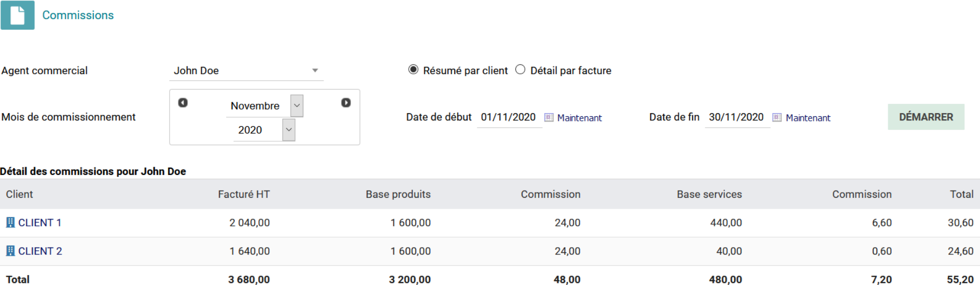Viewport: 980px width, 285px height.
Task: Open calendar icon beside Date de début
Action: [x=549, y=117]
